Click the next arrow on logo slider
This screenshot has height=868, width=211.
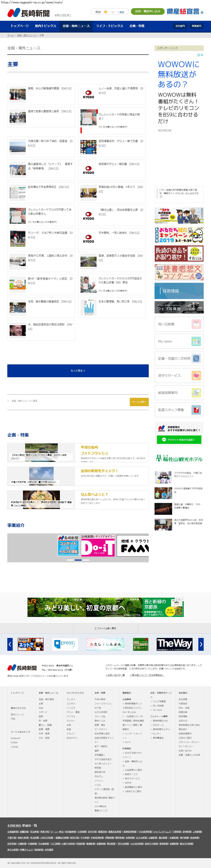[201, 644]
